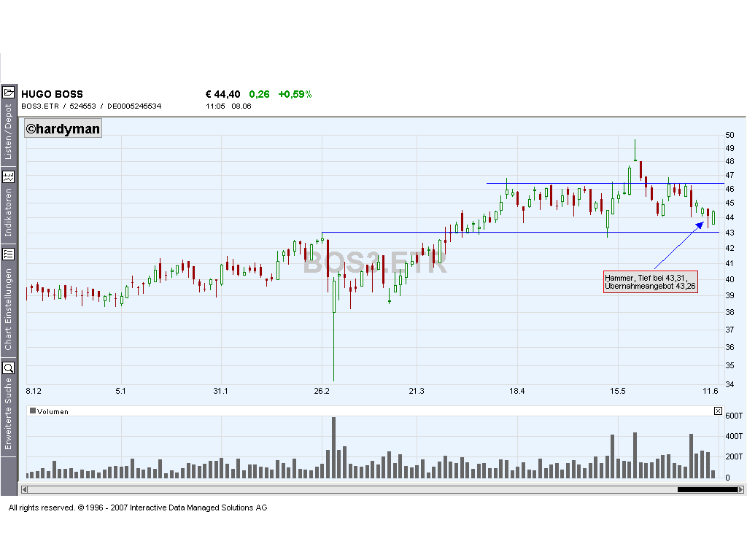Open the Indikatoren sidebar tab
Screen dimensions: 747x560
(x=8, y=211)
